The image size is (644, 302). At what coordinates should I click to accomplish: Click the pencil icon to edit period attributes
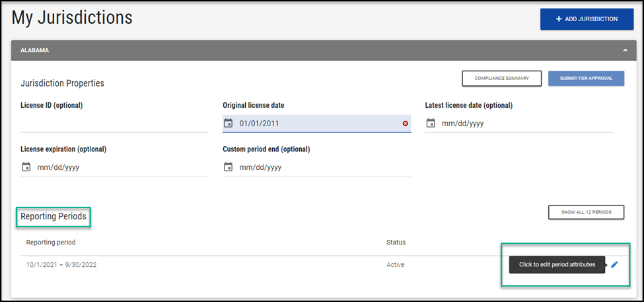tap(614, 264)
